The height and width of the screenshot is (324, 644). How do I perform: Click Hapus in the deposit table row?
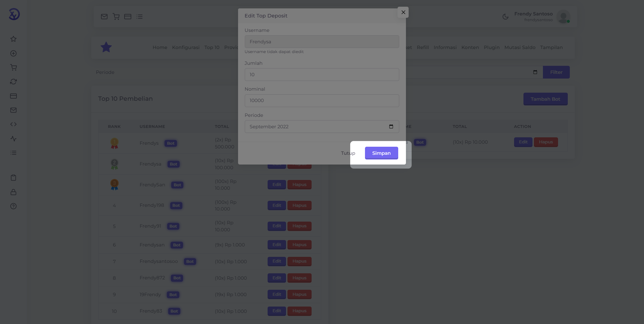coord(546,142)
